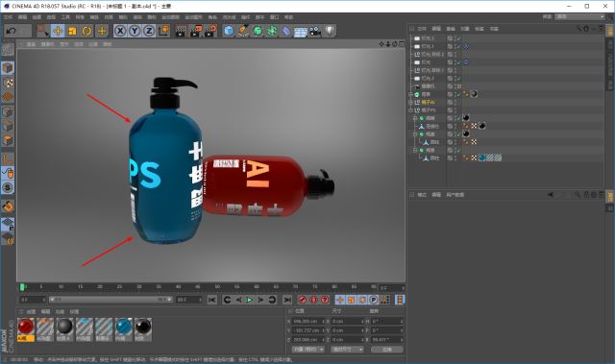
Task: Click the blue material tag on last object
Action: pyautogui.click(x=482, y=158)
